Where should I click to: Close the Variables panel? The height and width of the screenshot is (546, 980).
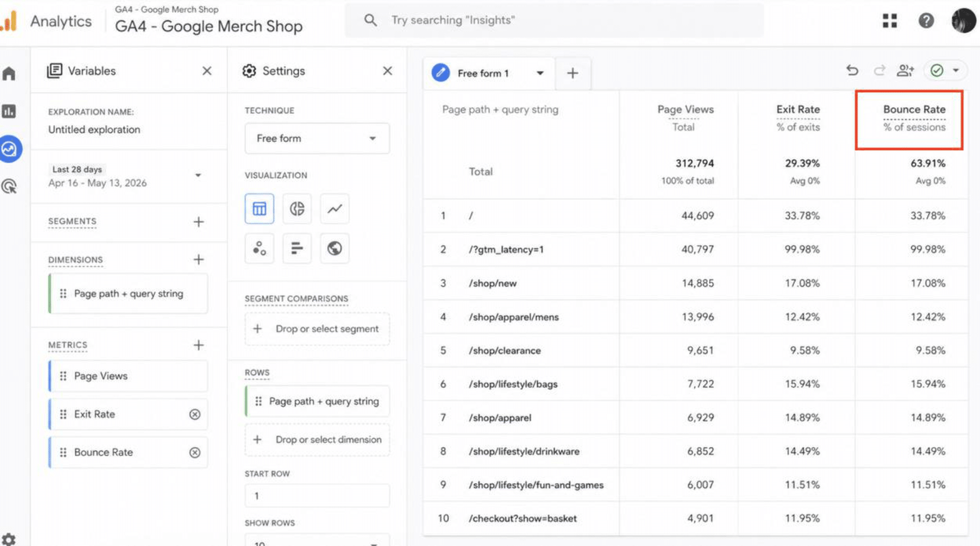coord(207,71)
